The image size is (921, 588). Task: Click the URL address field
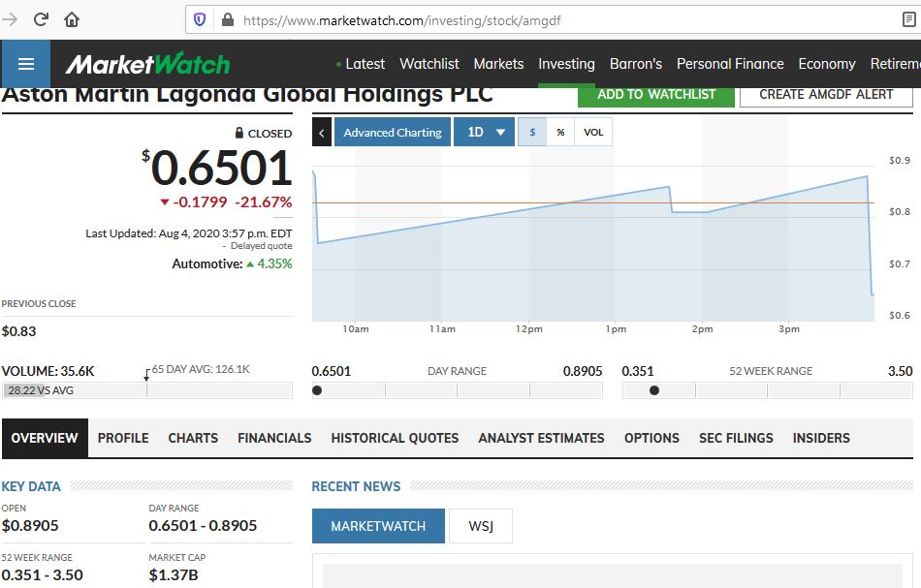564,20
